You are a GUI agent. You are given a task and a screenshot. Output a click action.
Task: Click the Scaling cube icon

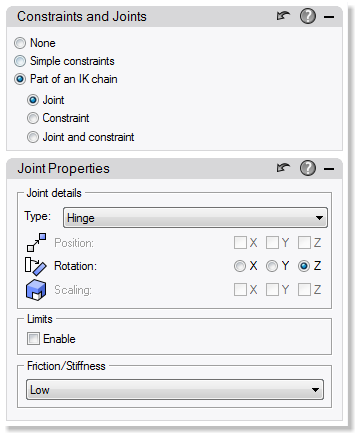tap(36, 290)
